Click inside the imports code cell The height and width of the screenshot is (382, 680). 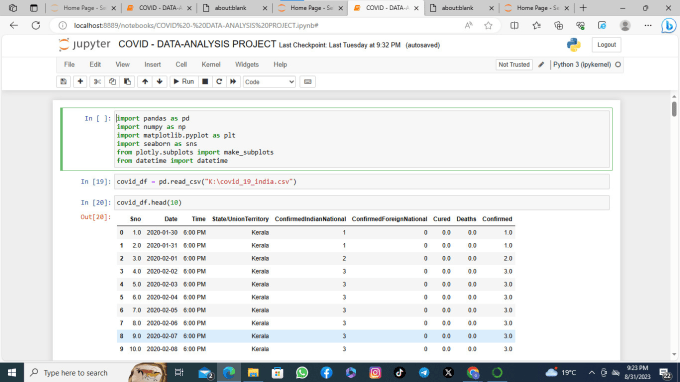pyautogui.click(x=362, y=139)
